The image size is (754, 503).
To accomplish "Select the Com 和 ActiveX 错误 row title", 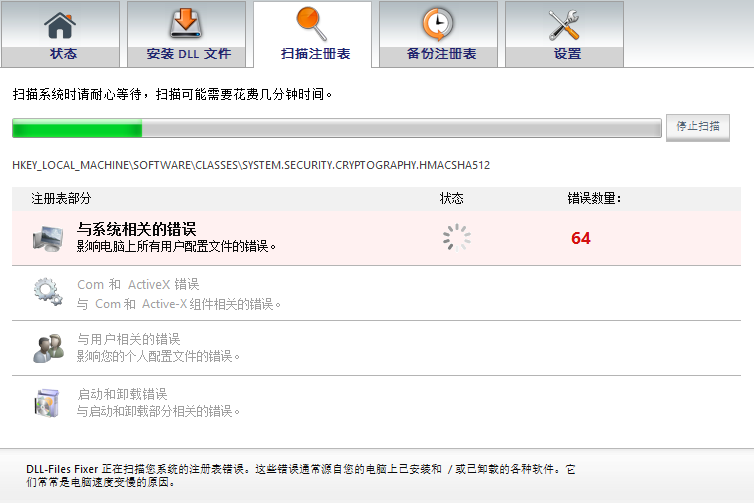I will pos(138,285).
